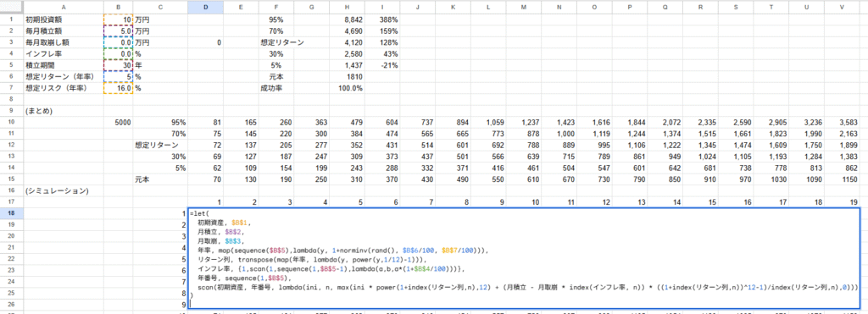This screenshot has width=868, height=314.
Task: Click the 成功率 label cell
Action: pyautogui.click(x=276, y=88)
